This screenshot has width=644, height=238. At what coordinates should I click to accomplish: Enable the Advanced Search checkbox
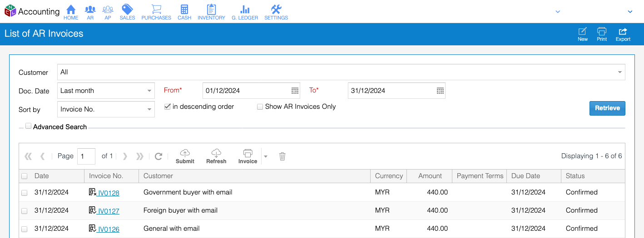(29, 126)
